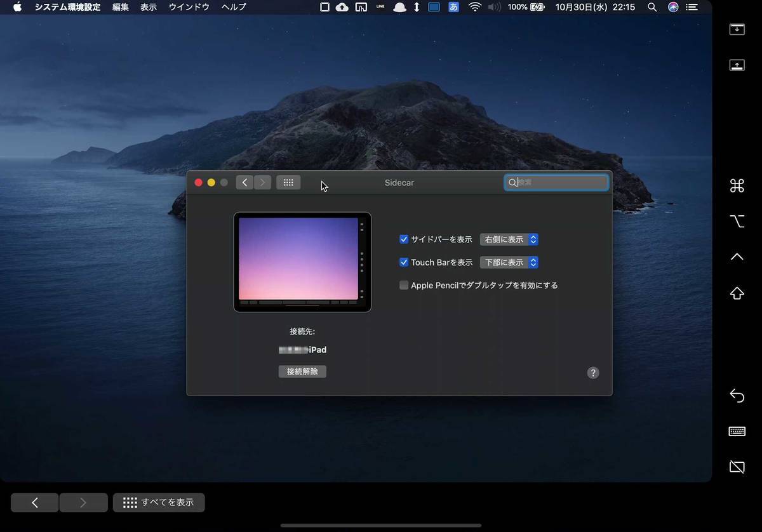762x532 pixels.
Task: Go forward in Sidecar preferences window
Action: (262, 182)
